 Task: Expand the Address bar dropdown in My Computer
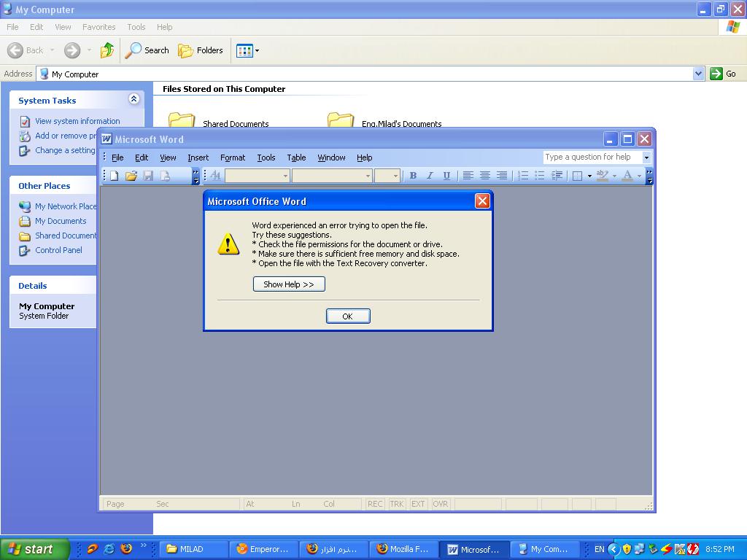[698, 74]
